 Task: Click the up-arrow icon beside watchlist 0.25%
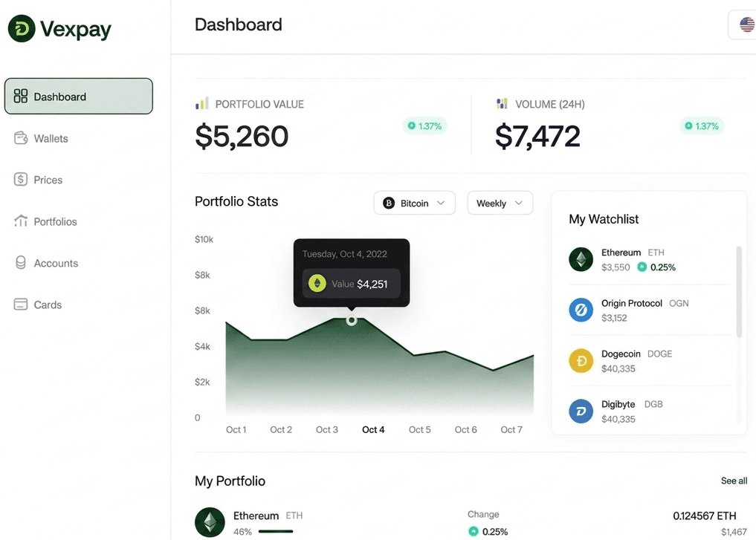tap(642, 267)
